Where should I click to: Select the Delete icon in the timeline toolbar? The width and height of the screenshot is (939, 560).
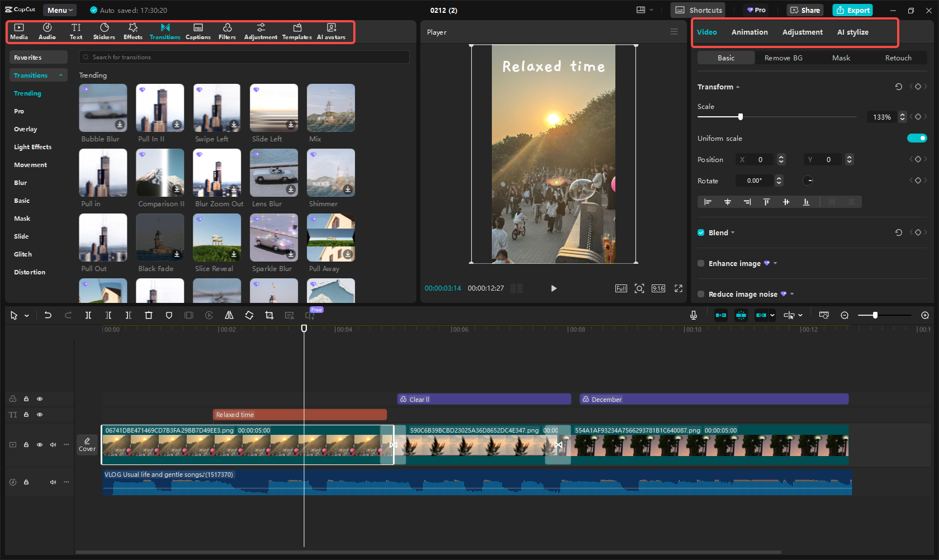coord(148,315)
